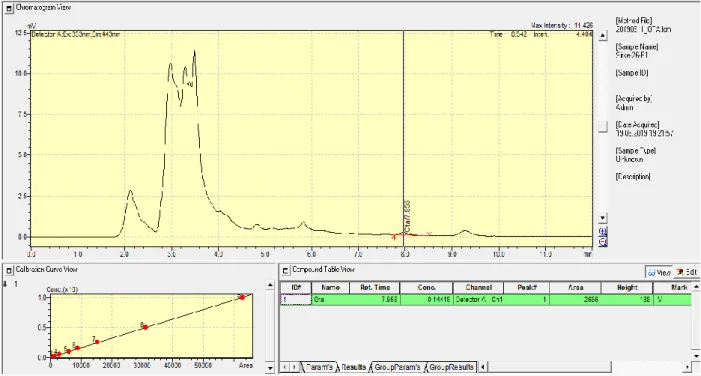Click calibration point 7 on curve
The width and height of the screenshot is (701, 376).
pos(97,342)
